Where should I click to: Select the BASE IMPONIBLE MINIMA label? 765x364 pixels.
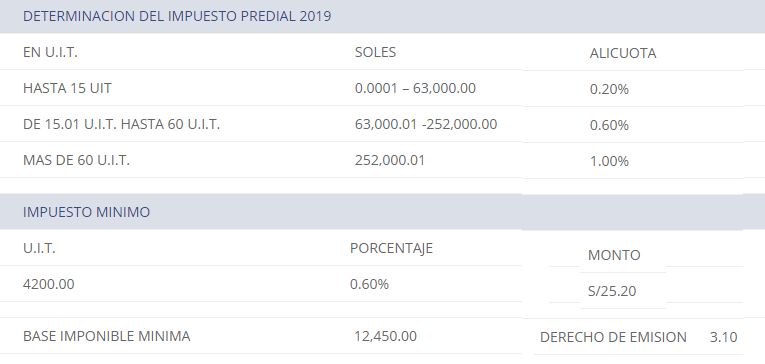pos(106,336)
